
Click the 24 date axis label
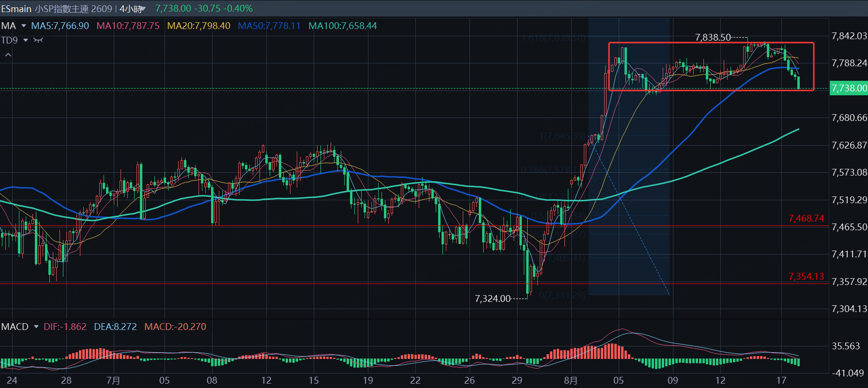point(12,381)
